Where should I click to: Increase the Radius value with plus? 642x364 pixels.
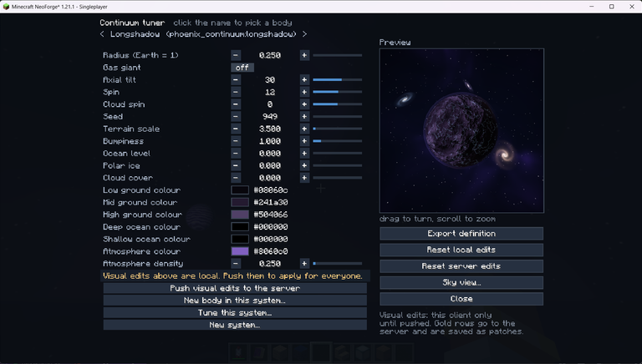tap(304, 55)
